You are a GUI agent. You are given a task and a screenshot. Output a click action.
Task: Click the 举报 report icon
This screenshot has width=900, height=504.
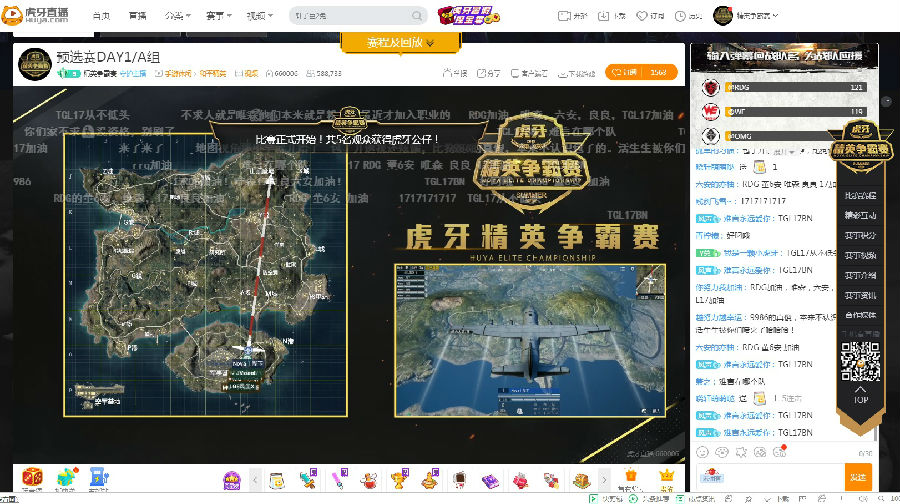(455, 73)
